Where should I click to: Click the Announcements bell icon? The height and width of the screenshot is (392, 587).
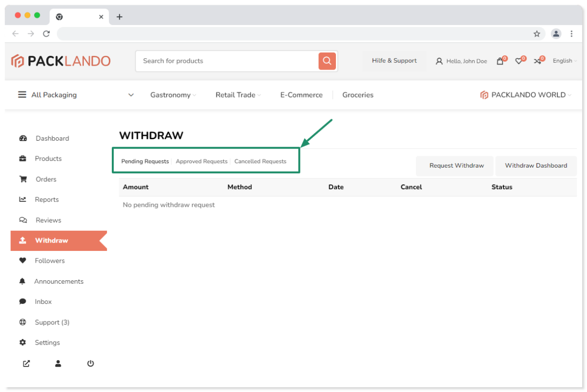point(23,281)
